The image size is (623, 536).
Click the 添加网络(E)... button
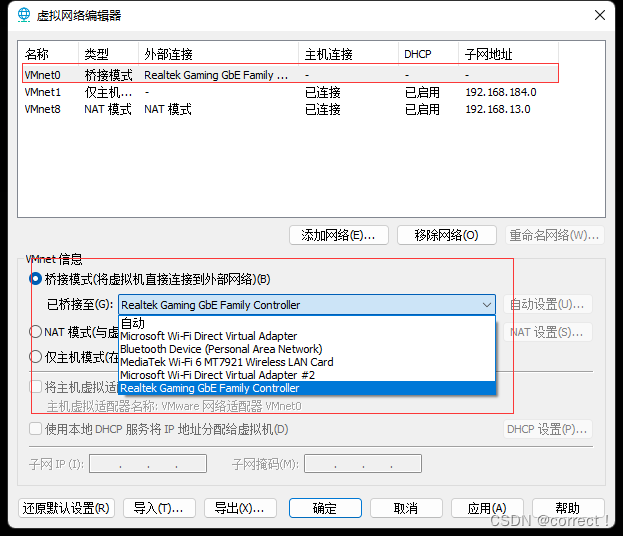pyautogui.click(x=339, y=235)
